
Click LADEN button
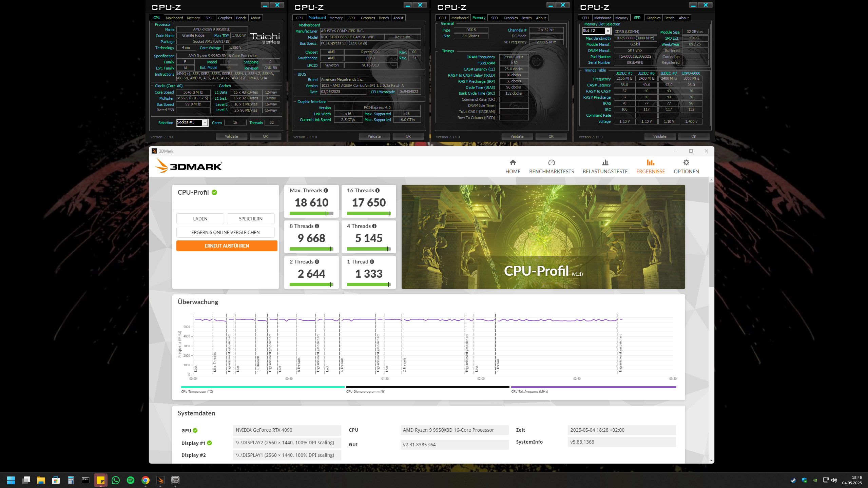coord(200,219)
